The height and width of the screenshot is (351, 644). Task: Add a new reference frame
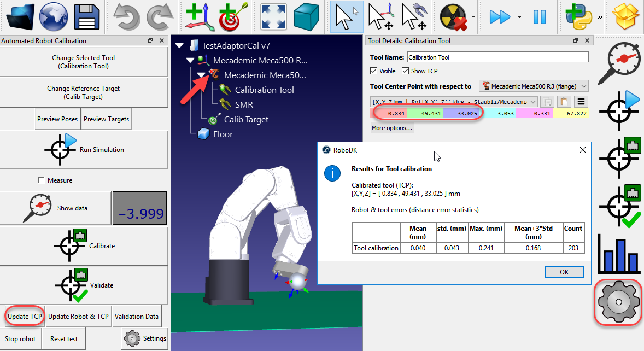click(x=198, y=16)
